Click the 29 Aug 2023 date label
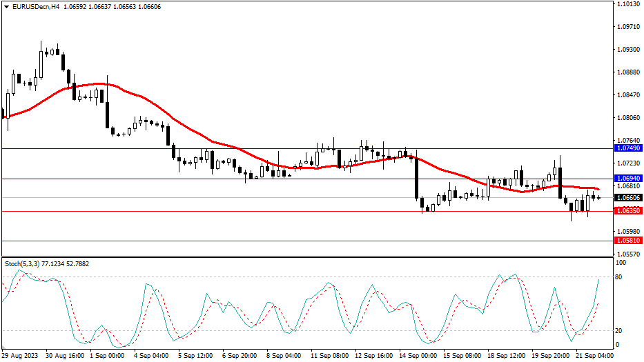The image size is (644, 362). tap(22, 355)
